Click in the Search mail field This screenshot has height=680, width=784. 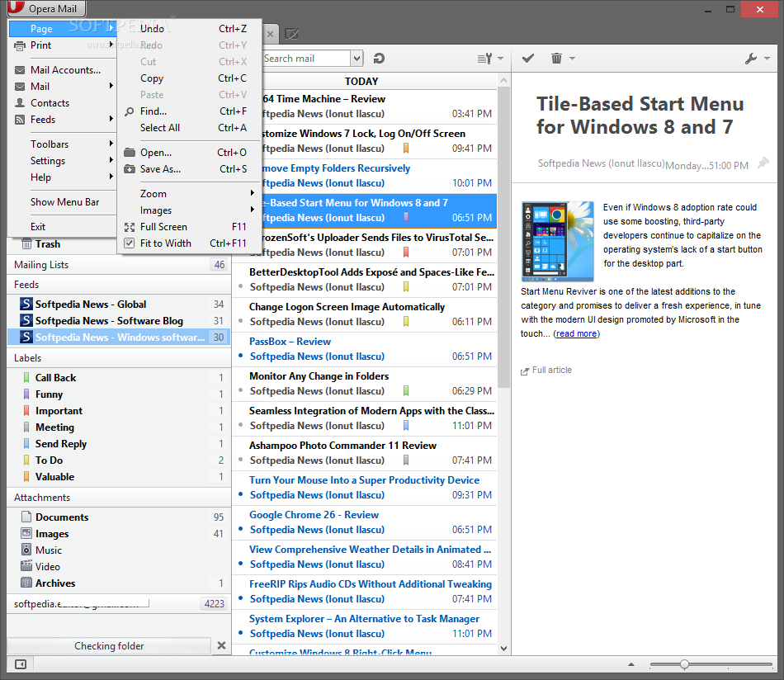[x=306, y=59]
